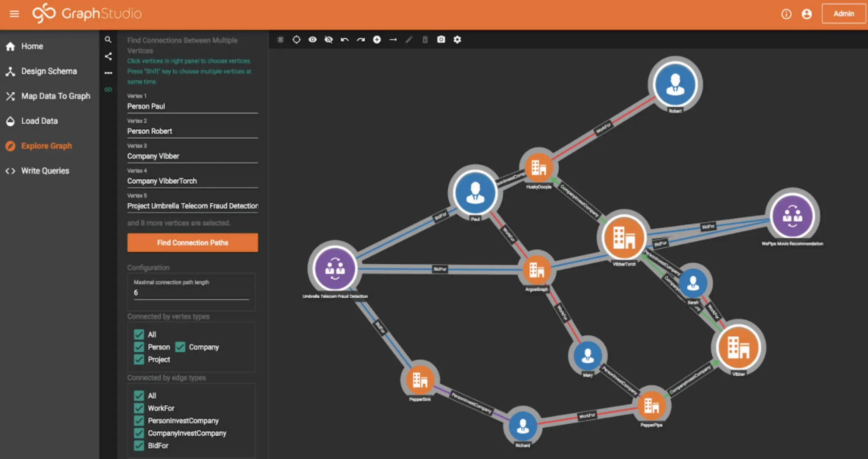This screenshot has height=459, width=868.
Task: Click BidFor label between Umbrella and ArgosGraph
Action: (x=440, y=269)
